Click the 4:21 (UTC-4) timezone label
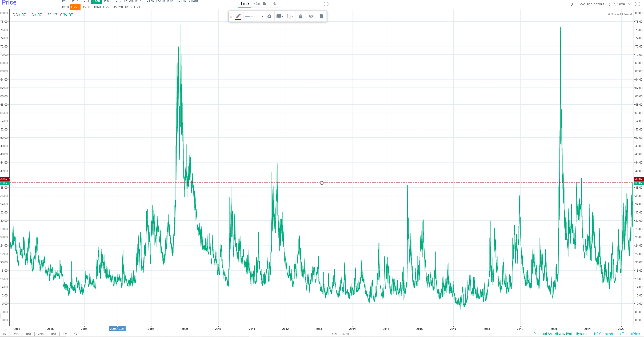This screenshot has width=644, height=337. (340, 334)
